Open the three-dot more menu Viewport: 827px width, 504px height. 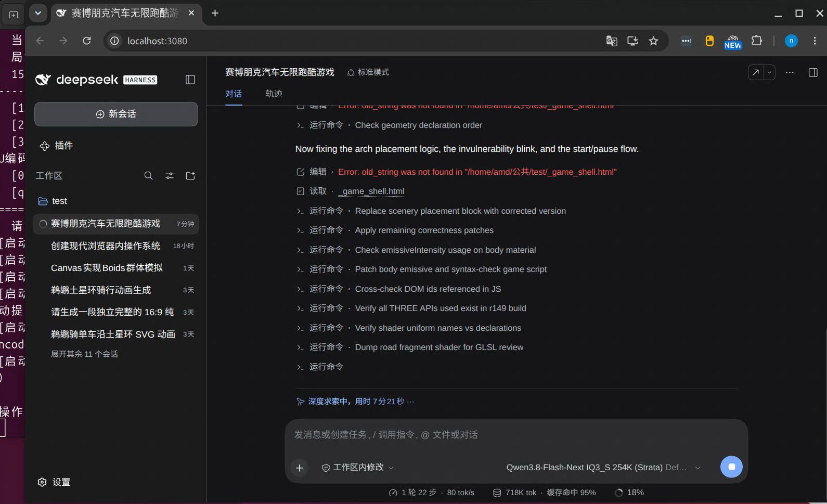coord(790,72)
